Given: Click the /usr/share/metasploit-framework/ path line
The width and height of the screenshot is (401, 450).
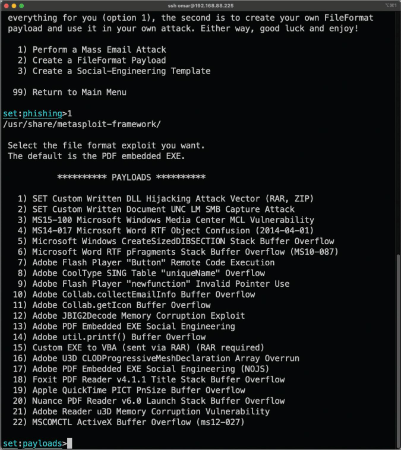Looking at the screenshot, I should pos(82,124).
